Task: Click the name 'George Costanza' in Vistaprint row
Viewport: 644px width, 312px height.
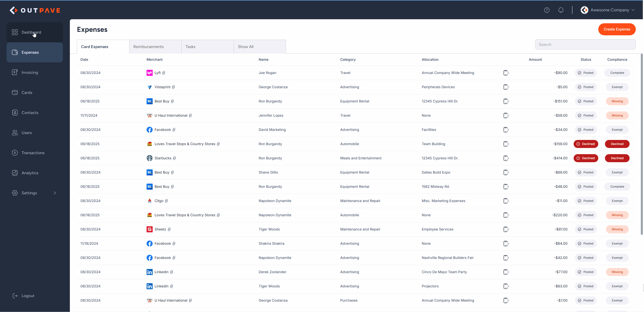Action: click(273, 87)
